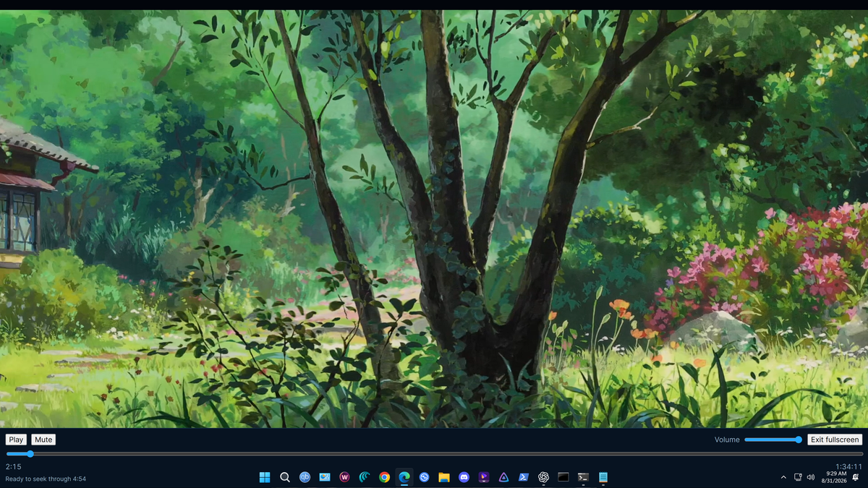This screenshot has height=488, width=868.
Task: Open the black console window icon
Action: point(563,477)
